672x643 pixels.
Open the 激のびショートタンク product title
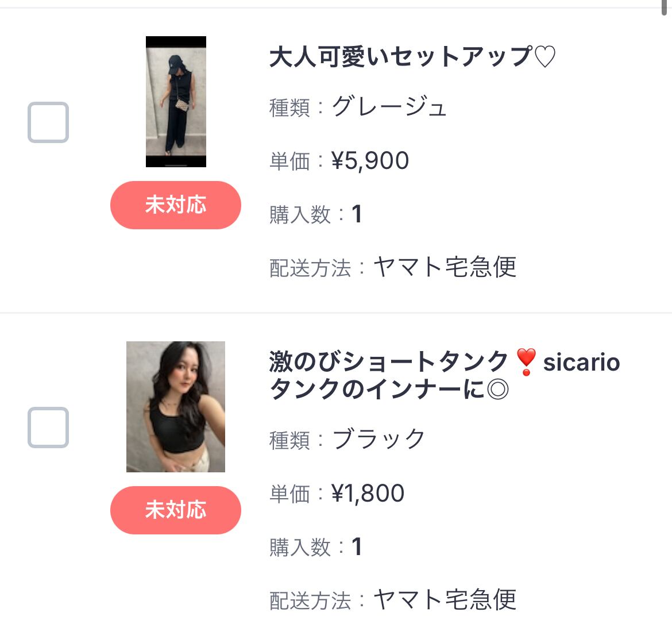click(x=388, y=363)
